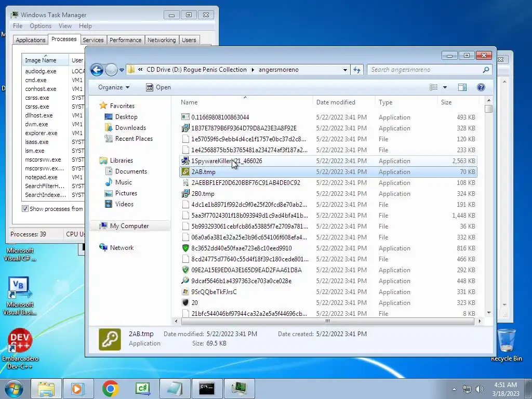Open Task Manager Options menu
The width and height of the screenshot is (532, 399).
coord(41,26)
